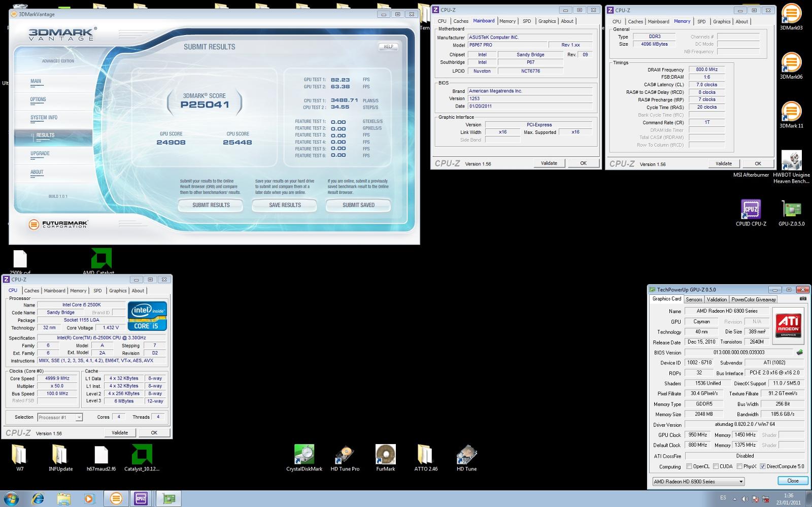The image size is (812, 507).
Task: Select System Info in 3DMark Vantage menu
Action: [x=44, y=117]
